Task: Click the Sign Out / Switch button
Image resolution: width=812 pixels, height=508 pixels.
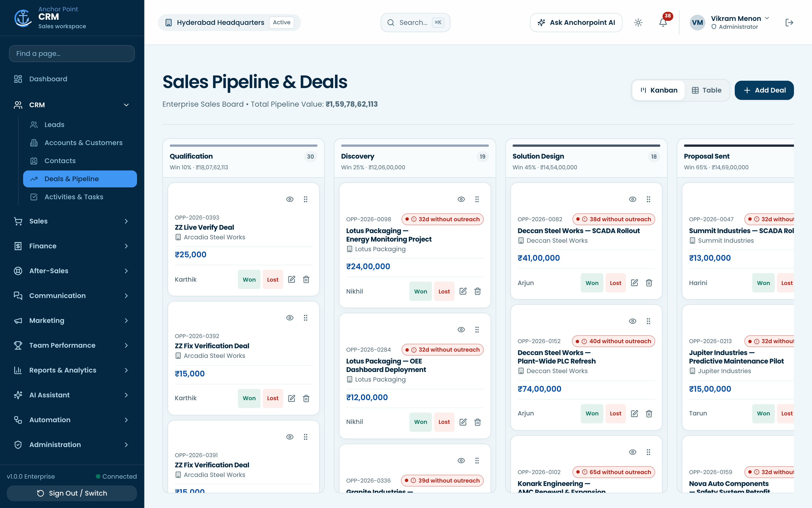Action: pos(72,493)
